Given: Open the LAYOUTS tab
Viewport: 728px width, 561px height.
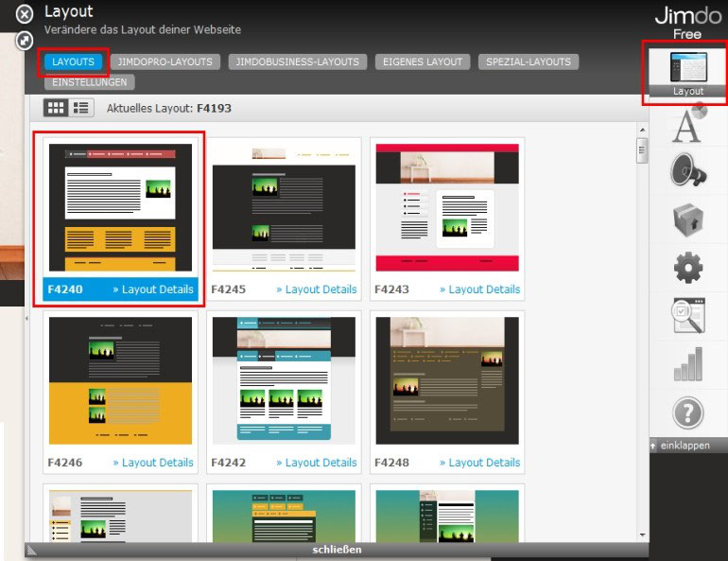Looking at the screenshot, I should click(74, 61).
